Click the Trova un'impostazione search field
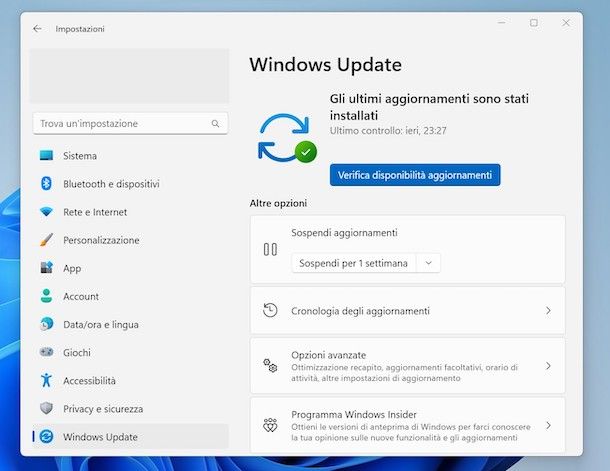The width and height of the screenshot is (610, 471). click(130, 124)
